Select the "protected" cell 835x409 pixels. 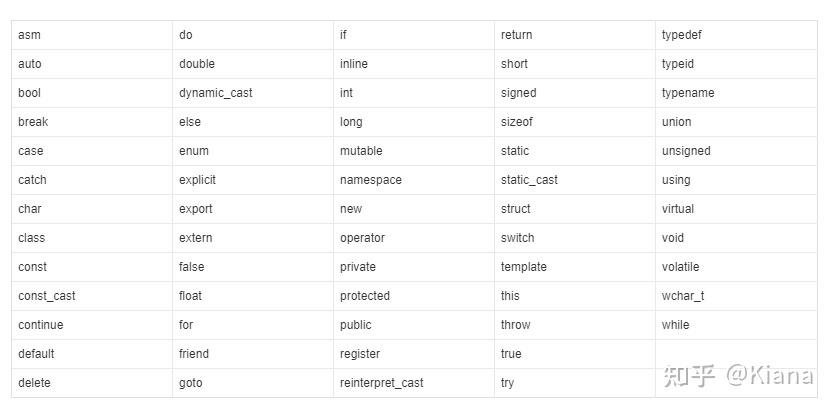coord(365,296)
